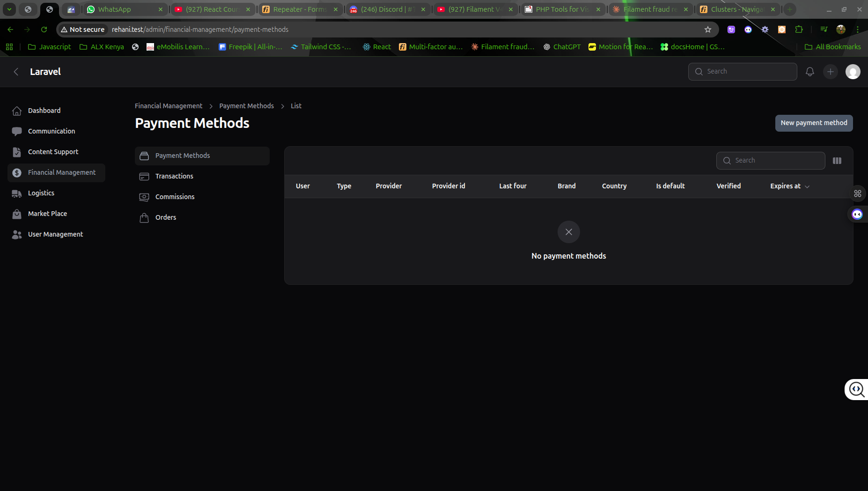Screen dimensions: 868x491
Task: Open Content Support in sidebar
Action: click(57, 152)
